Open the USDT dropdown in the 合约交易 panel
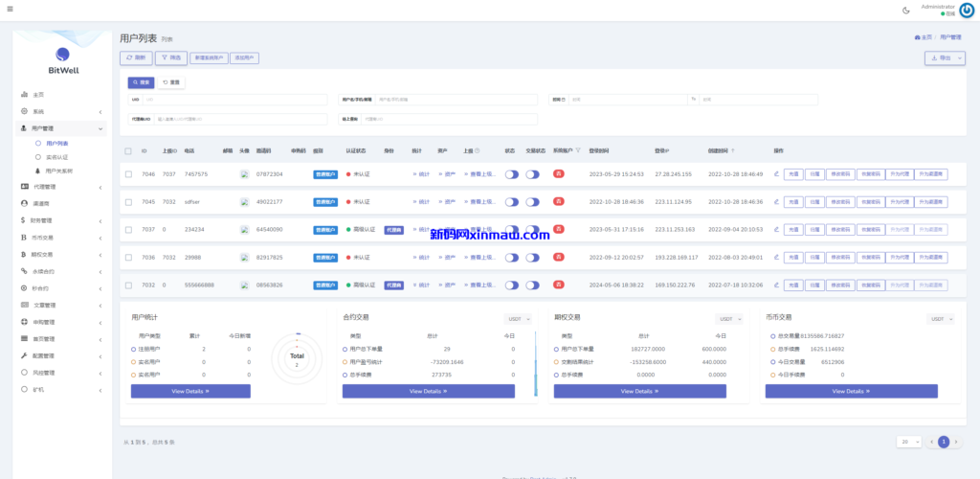Screen dimensions: 980x479 (x=517, y=319)
